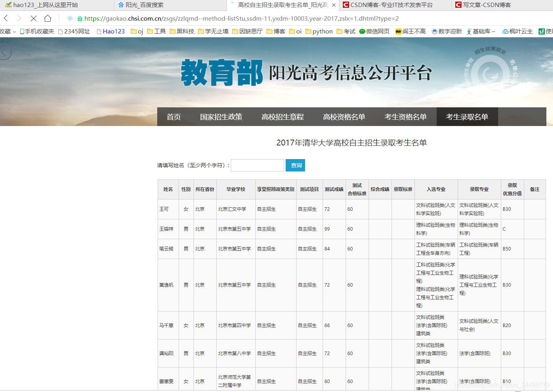Click the 查询 search button
Viewport: 553px width, 392px height.
tap(295, 165)
